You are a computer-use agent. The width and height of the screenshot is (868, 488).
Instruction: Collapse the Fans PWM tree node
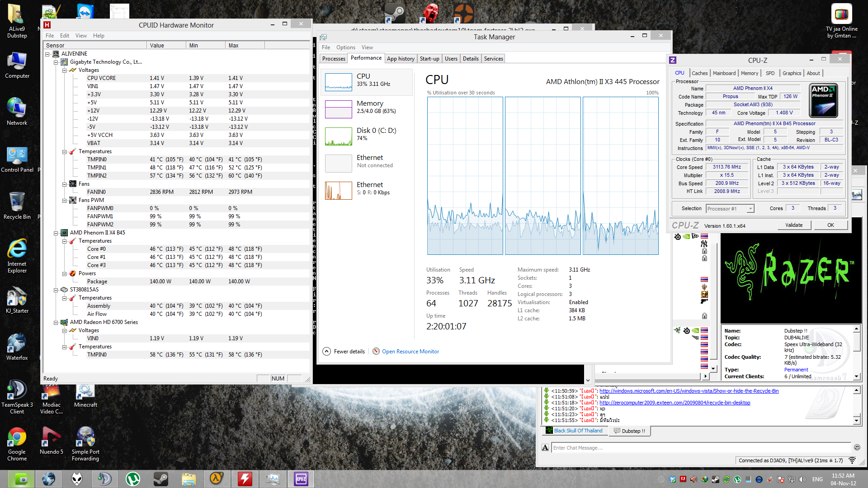65,200
